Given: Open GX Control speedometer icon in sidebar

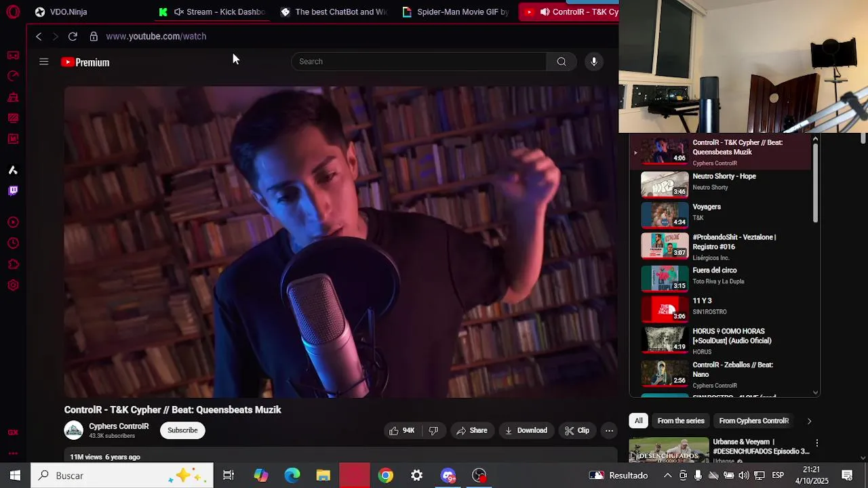Looking at the screenshot, I should [x=13, y=76].
